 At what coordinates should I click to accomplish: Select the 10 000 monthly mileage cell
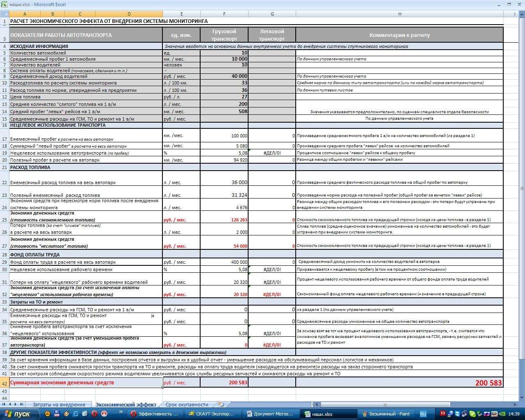(x=224, y=59)
